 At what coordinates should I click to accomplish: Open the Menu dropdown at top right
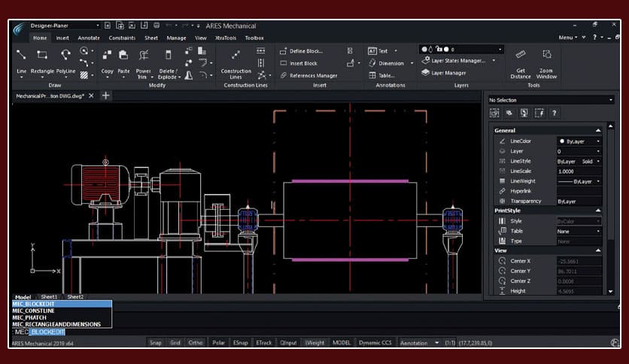[568, 38]
